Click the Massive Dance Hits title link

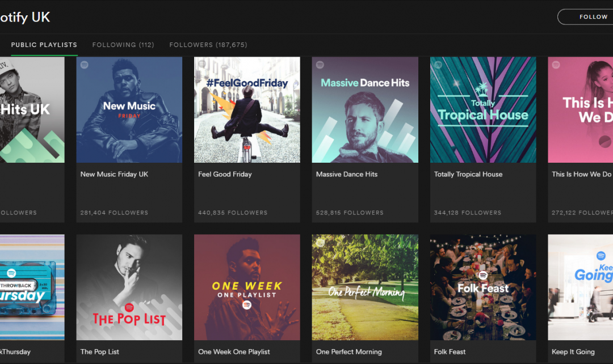coord(347,174)
